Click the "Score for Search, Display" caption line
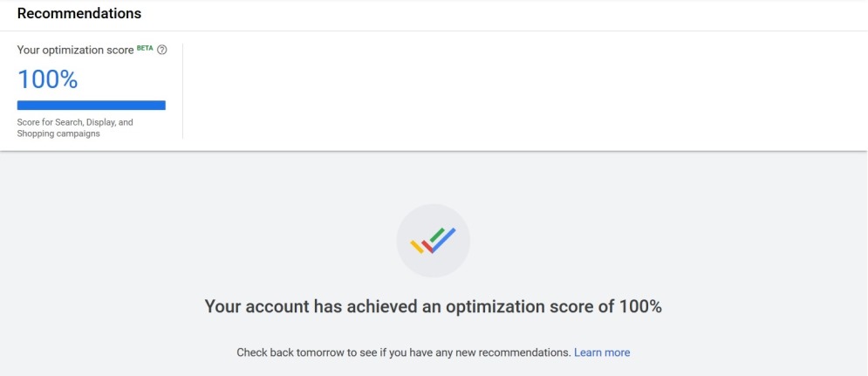The image size is (868, 376). point(75,122)
